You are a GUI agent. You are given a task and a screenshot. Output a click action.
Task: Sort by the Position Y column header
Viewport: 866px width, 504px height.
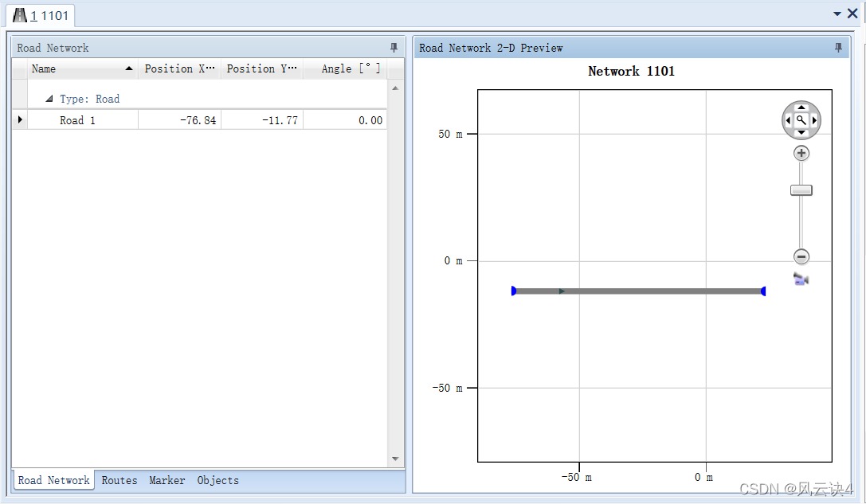pos(262,68)
